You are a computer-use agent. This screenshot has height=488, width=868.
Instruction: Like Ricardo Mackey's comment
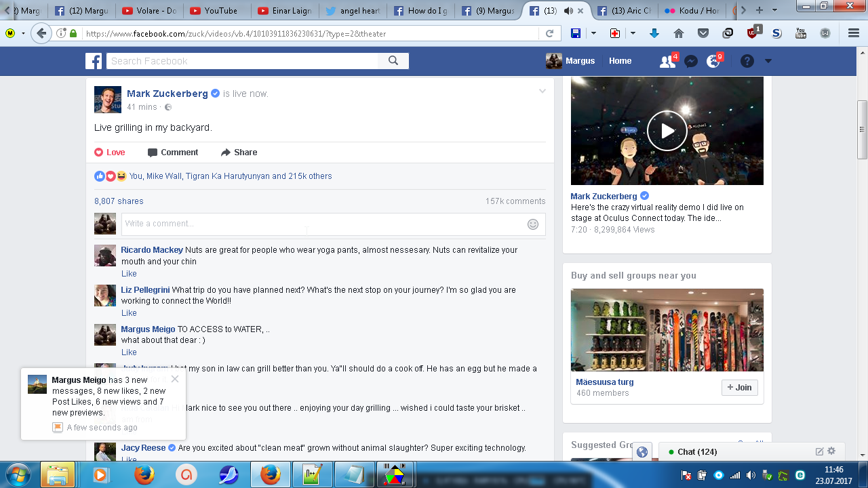[x=129, y=274]
